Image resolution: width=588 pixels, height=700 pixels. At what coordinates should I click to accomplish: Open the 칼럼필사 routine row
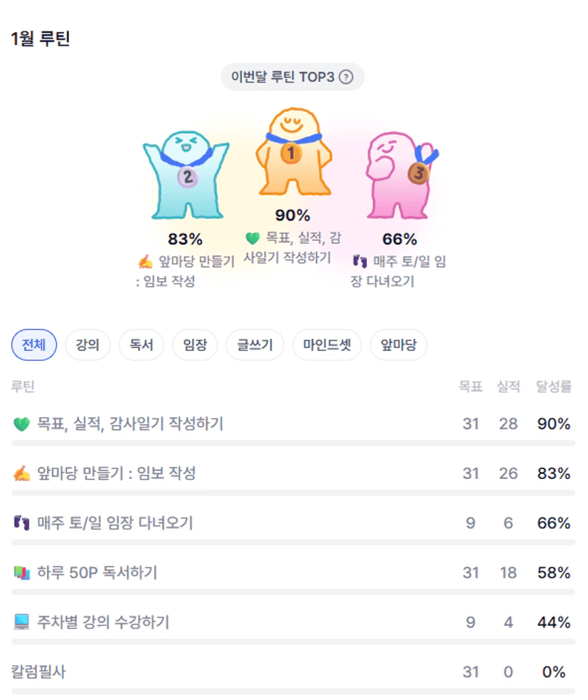tap(38, 672)
